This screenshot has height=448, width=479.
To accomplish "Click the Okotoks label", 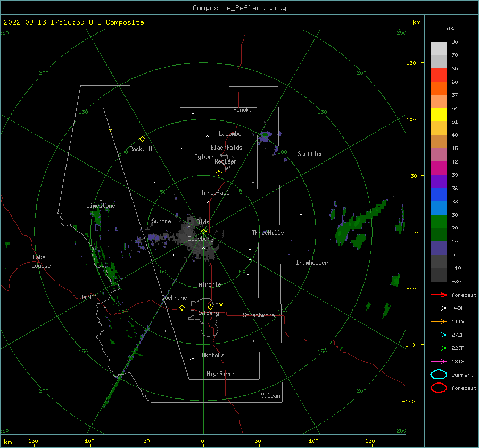I will [x=213, y=355].
